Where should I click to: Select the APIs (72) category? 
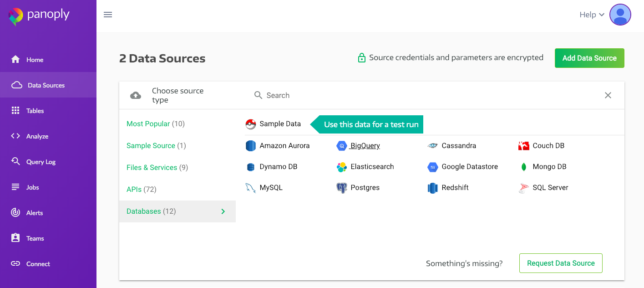pos(177,190)
